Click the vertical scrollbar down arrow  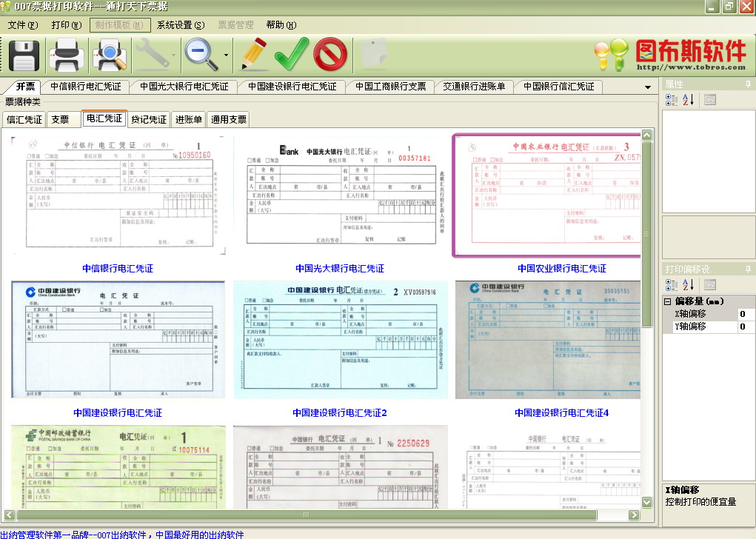pos(647,503)
